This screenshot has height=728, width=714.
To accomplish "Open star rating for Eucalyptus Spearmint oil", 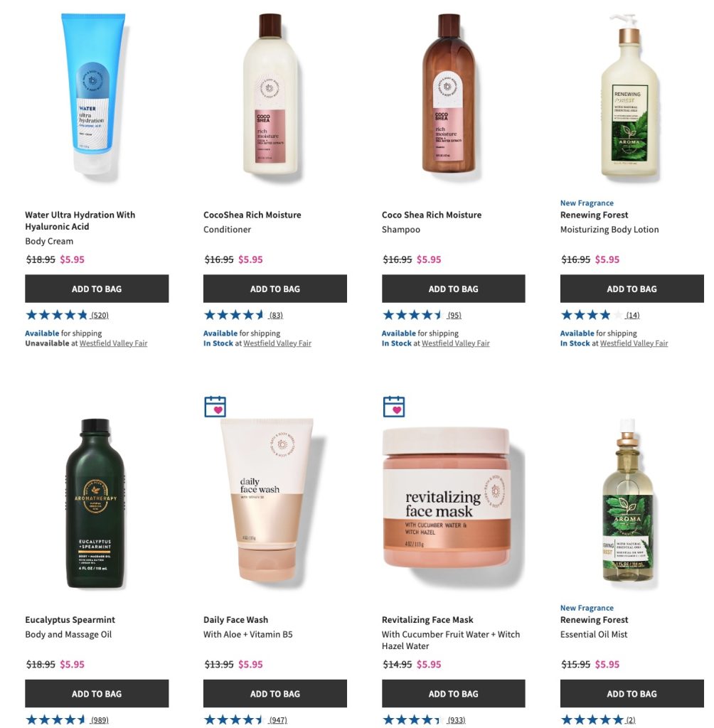I will click(x=56, y=719).
